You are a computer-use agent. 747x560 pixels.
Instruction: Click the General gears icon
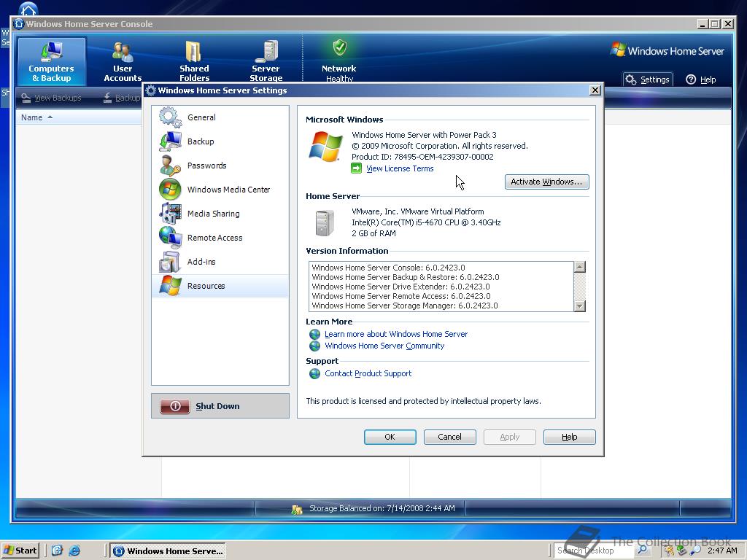coord(170,117)
